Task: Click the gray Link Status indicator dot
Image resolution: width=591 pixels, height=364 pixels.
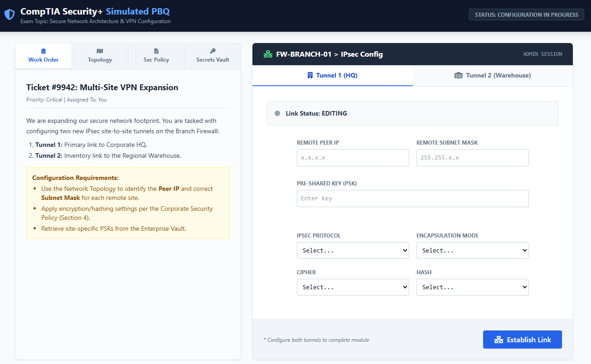Action: (277, 113)
